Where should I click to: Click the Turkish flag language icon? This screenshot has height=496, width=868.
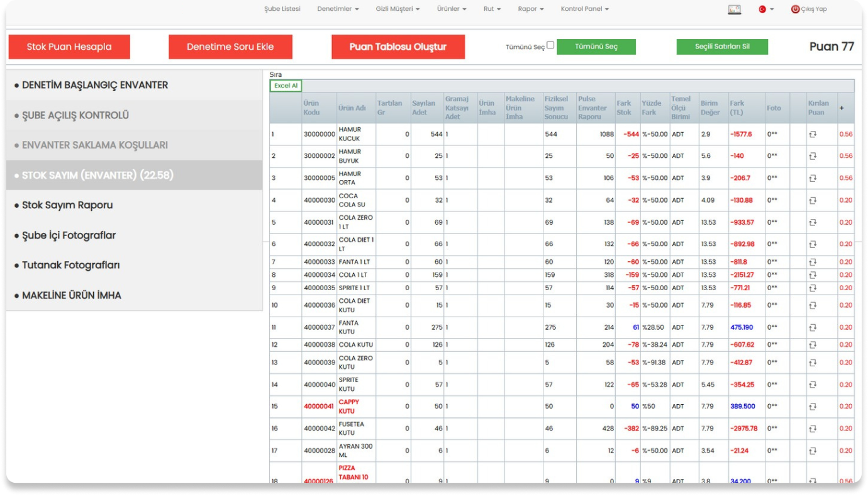[x=762, y=9]
